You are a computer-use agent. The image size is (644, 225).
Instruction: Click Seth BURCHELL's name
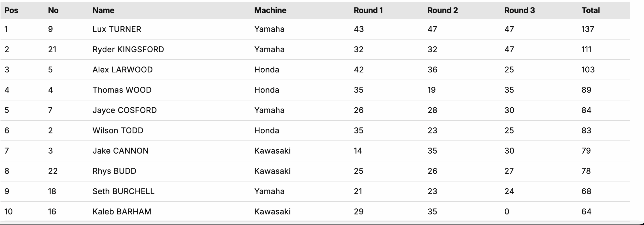tap(123, 191)
